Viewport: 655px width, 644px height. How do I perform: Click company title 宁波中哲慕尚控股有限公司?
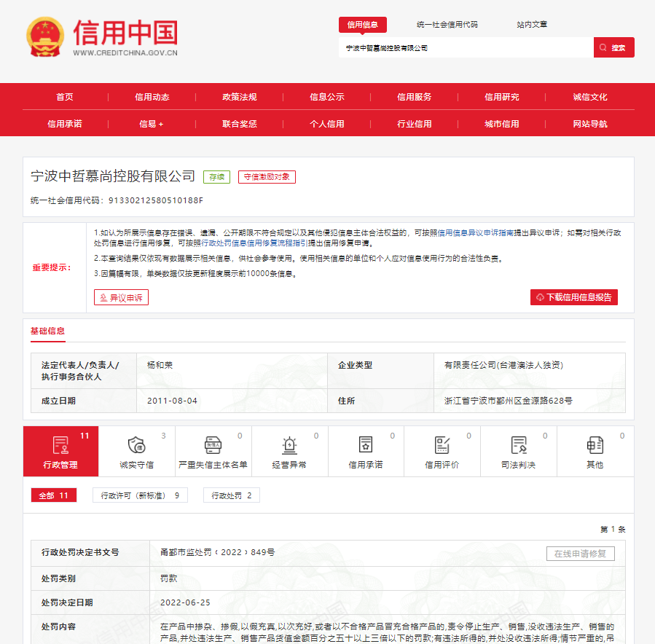point(113,176)
